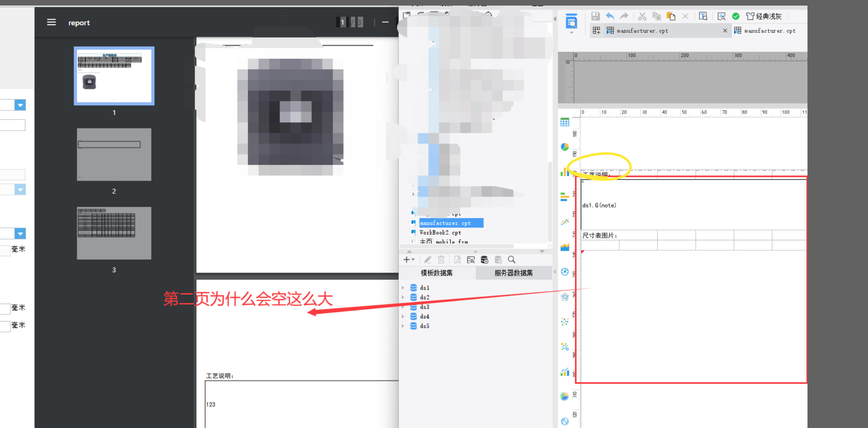Insert a pie chart from the sidebar
868x428 pixels.
[x=565, y=147]
